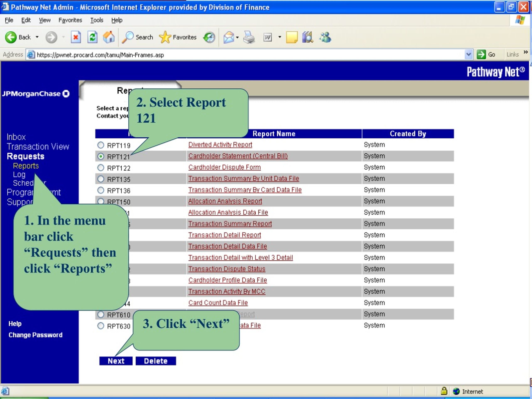Select the RPT121 radio button

(101, 156)
